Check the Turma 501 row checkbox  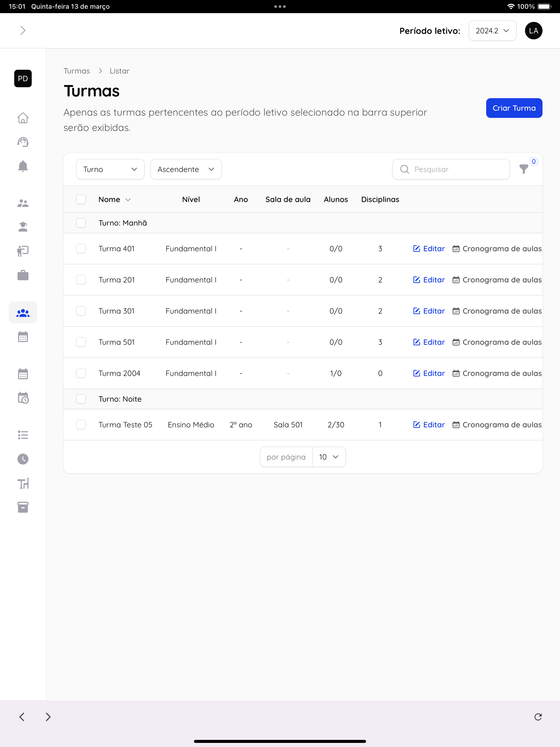81,342
